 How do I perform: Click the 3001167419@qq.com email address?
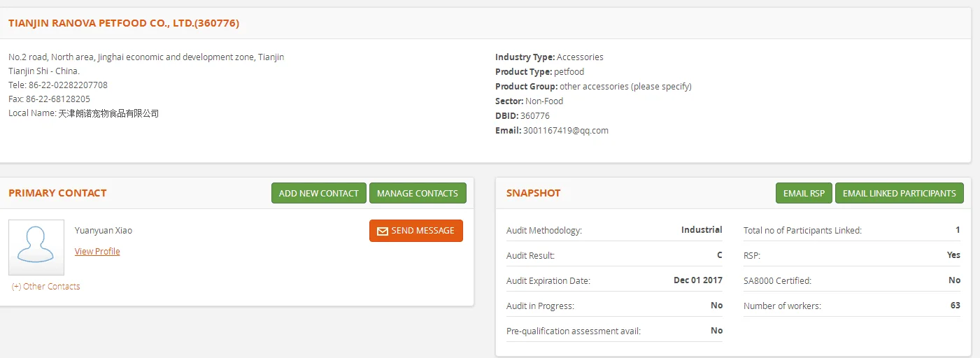pyautogui.click(x=566, y=130)
